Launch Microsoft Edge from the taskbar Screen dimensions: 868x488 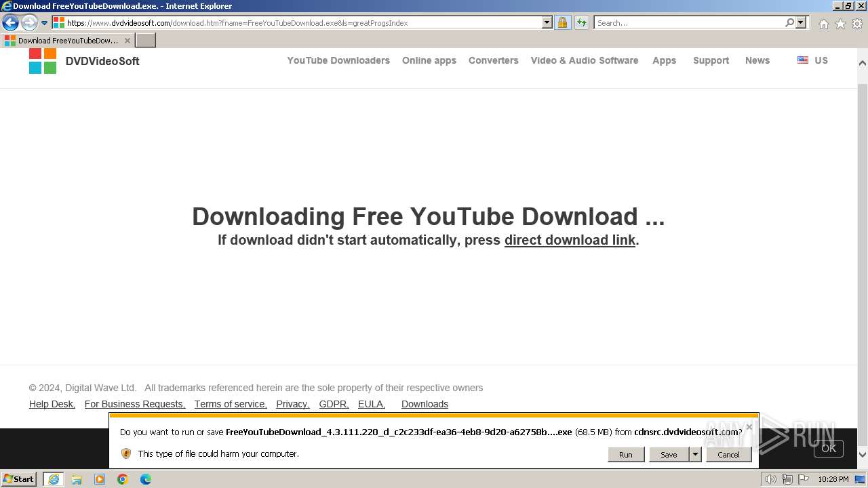tap(146, 479)
